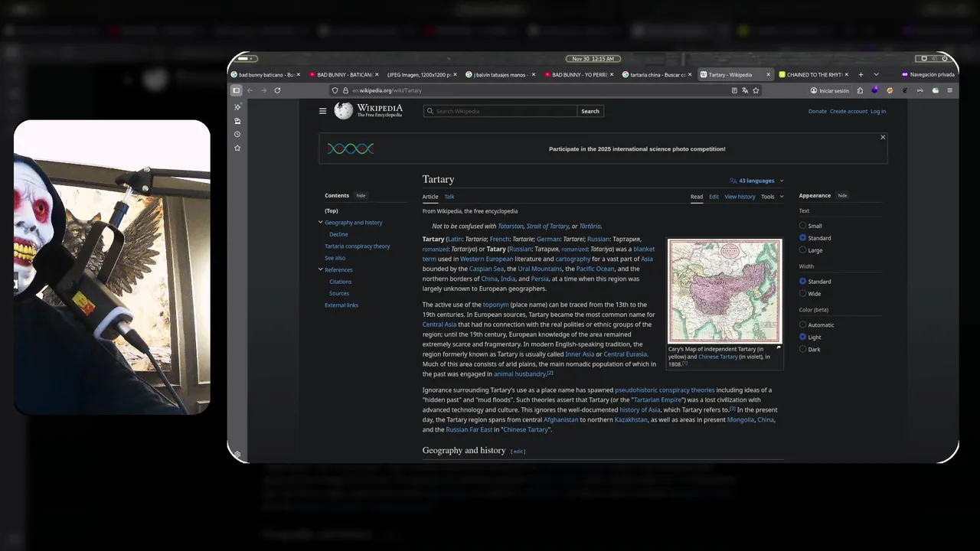Open the AI chatbot sidebar icon

coord(237,107)
